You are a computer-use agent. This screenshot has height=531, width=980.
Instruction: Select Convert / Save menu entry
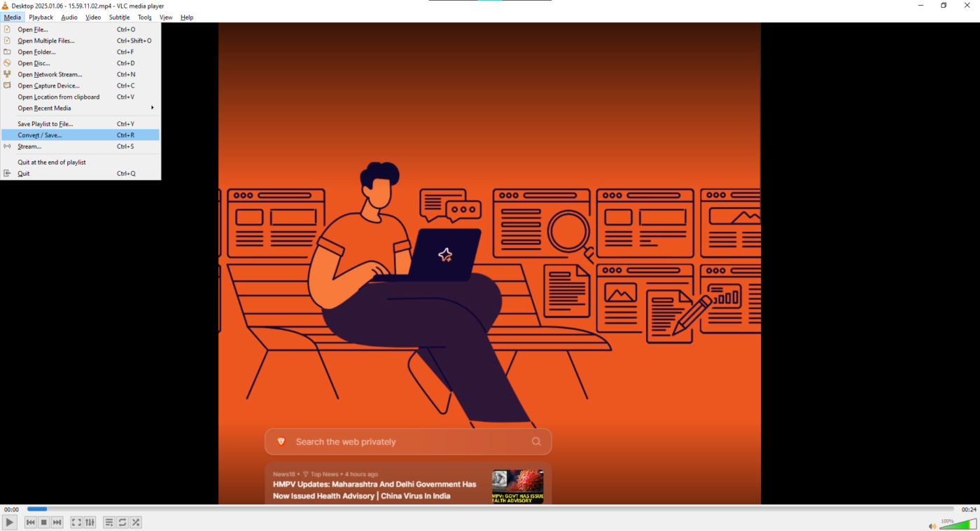click(x=80, y=135)
